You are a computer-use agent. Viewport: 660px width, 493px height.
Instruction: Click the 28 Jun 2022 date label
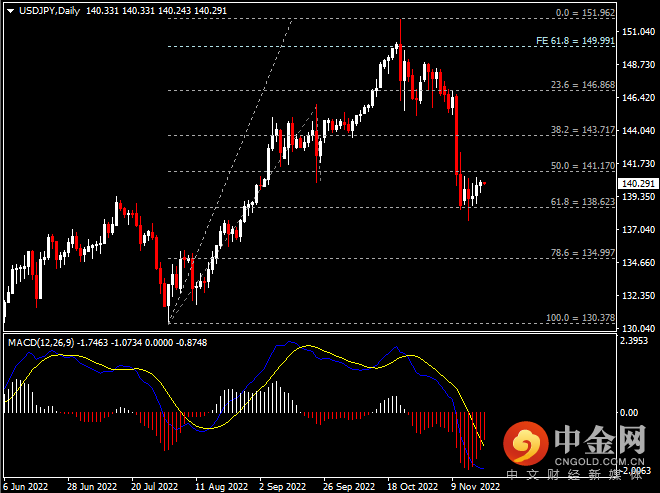(x=92, y=487)
